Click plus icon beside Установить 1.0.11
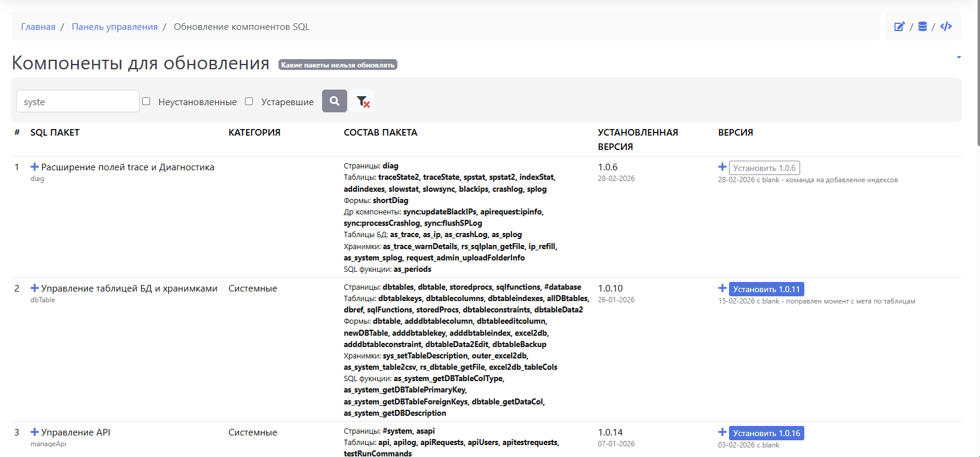The width and height of the screenshot is (980, 457). click(722, 289)
